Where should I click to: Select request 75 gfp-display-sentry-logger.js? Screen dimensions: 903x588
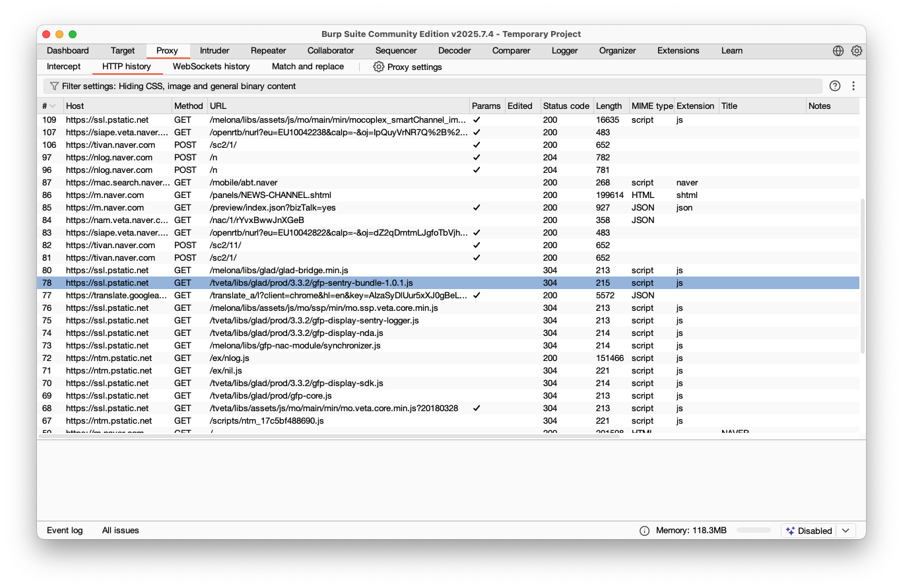coord(448,321)
